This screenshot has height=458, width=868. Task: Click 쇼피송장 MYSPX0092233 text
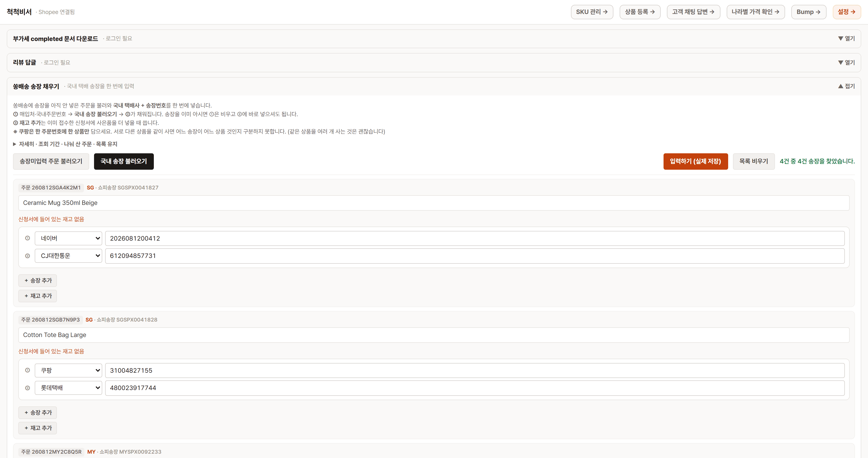click(130, 452)
